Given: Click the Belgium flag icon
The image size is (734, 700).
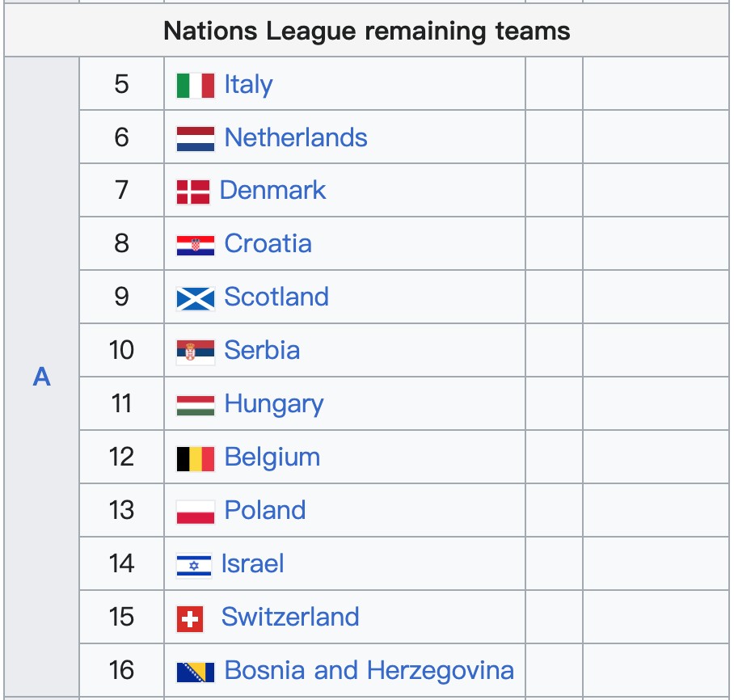Looking at the screenshot, I should (x=195, y=458).
